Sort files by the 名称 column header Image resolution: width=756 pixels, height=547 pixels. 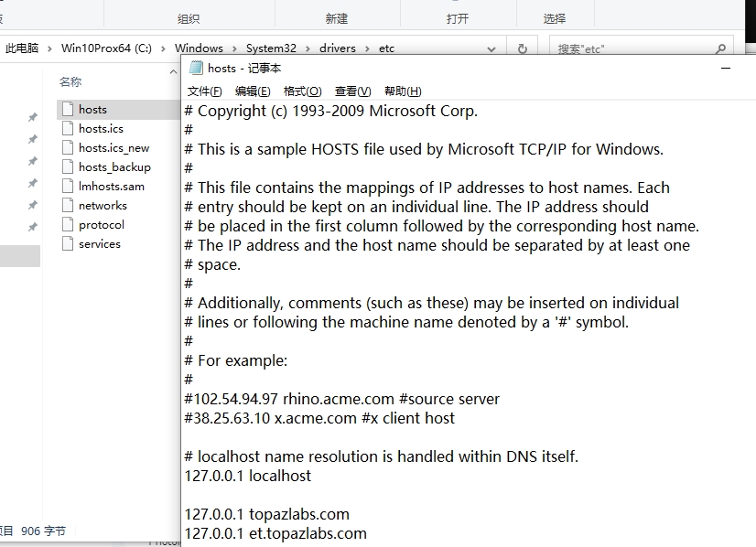70,82
